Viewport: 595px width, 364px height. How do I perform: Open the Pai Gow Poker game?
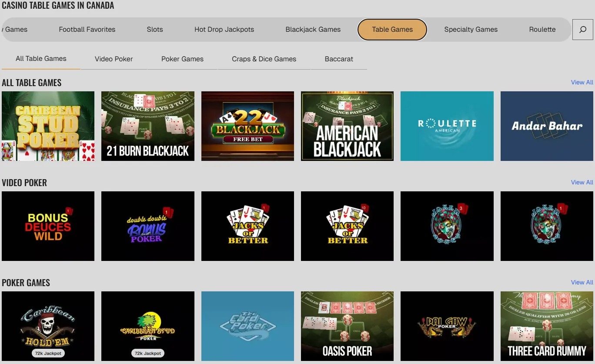(x=447, y=326)
